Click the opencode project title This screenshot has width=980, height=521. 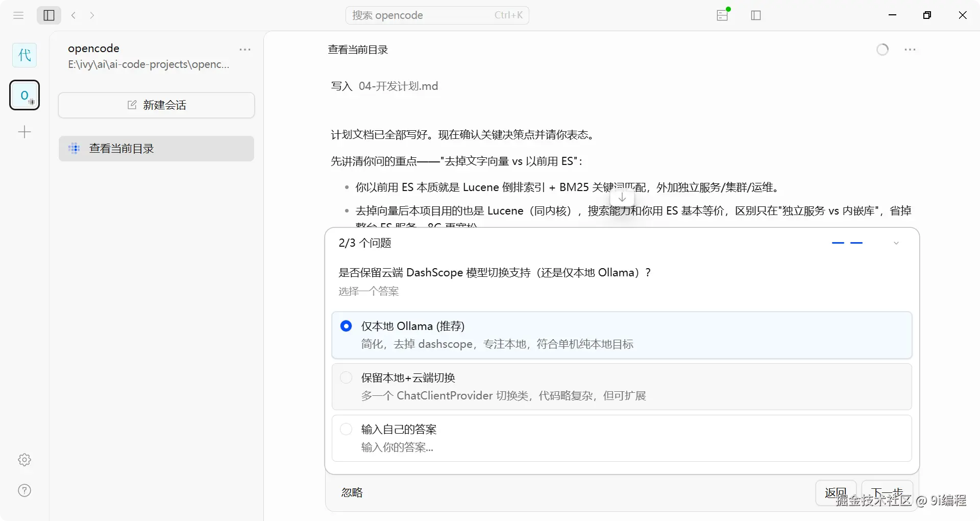pos(93,49)
